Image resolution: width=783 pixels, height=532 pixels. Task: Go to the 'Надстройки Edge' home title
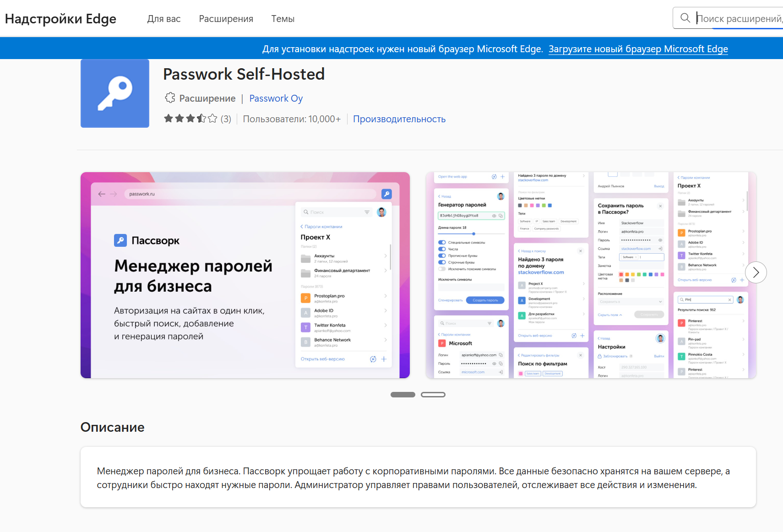click(60, 19)
